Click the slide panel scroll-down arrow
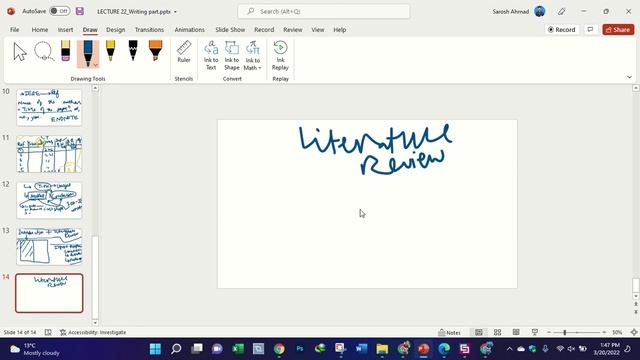This screenshot has height=360, width=640. click(95, 323)
